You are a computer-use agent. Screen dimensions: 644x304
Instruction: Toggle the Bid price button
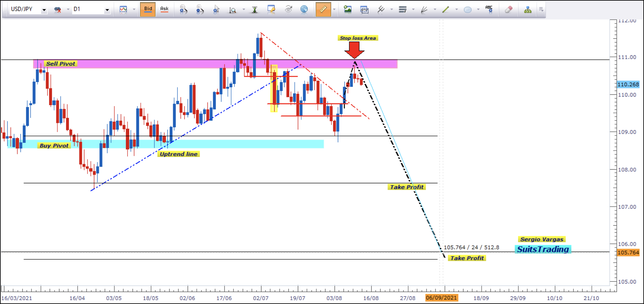pyautogui.click(x=148, y=9)
